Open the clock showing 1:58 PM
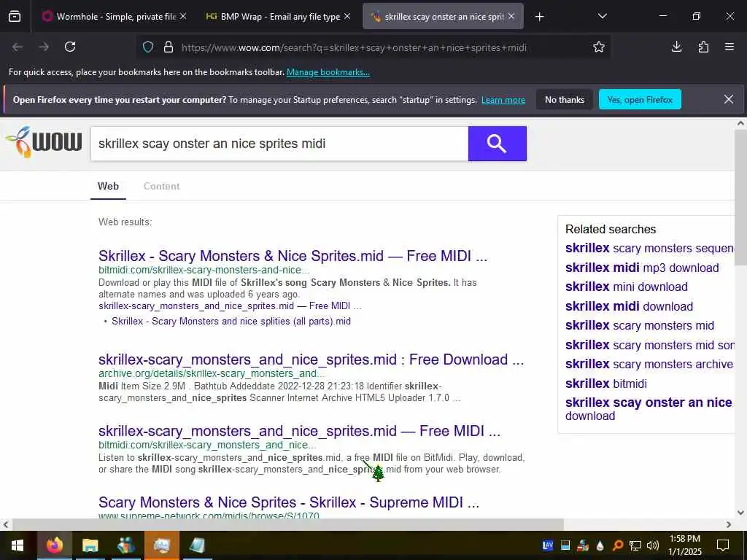 (x=685, y=545)
